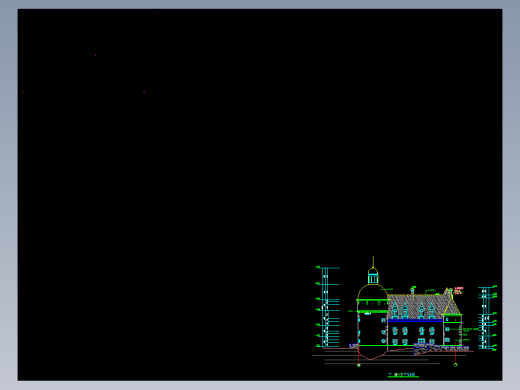Click the left grid axis bubble below the tower

pyautogui.click(x=359, y=365)
